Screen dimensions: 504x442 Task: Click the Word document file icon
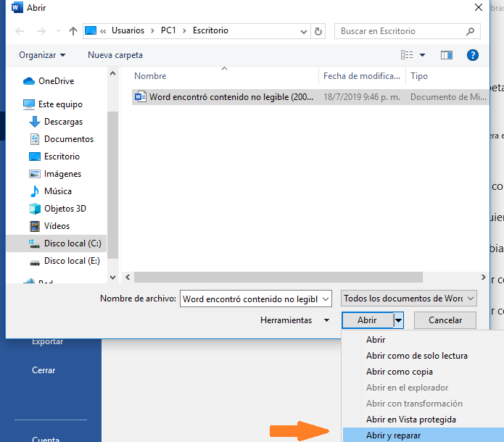tap(141, 96)
